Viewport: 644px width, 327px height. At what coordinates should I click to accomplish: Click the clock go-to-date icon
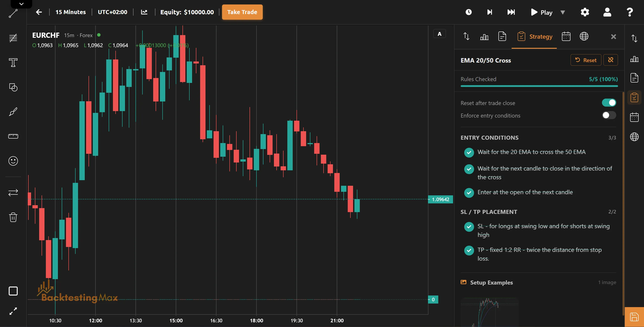468,12
